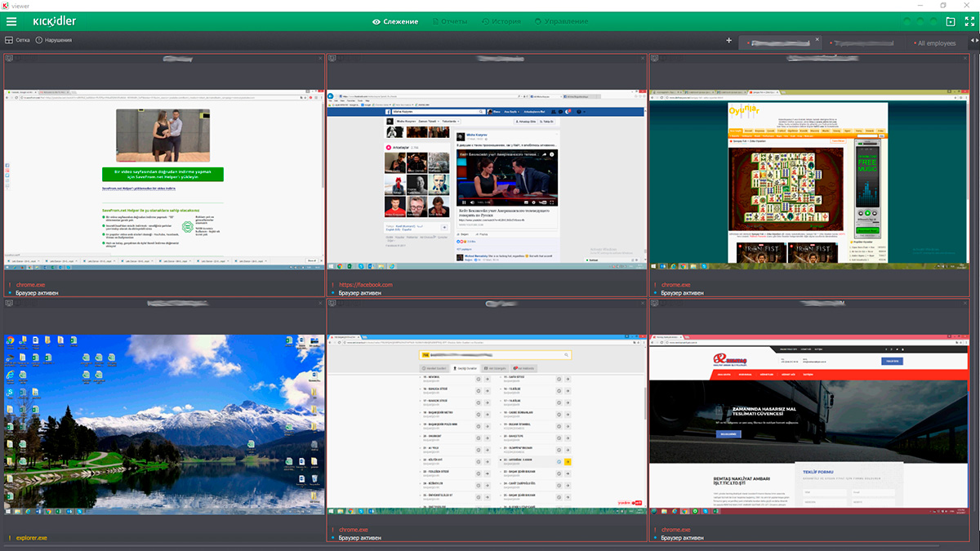The width and height of the screenshot is (980, 551).
Task: Click monitor icon of bottom-middle cell
Action: click(331, 303)
